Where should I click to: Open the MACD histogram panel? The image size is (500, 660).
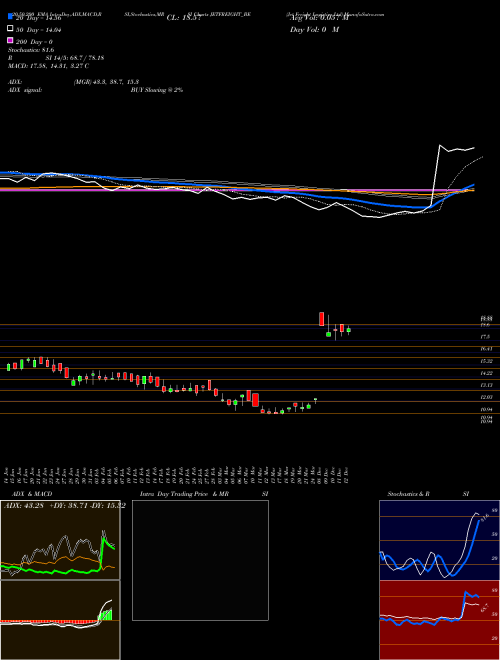coord(60,620)
